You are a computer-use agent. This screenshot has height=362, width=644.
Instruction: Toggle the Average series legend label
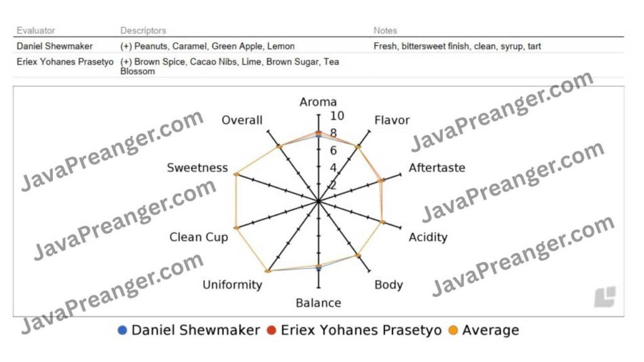[x=491, y=331]
